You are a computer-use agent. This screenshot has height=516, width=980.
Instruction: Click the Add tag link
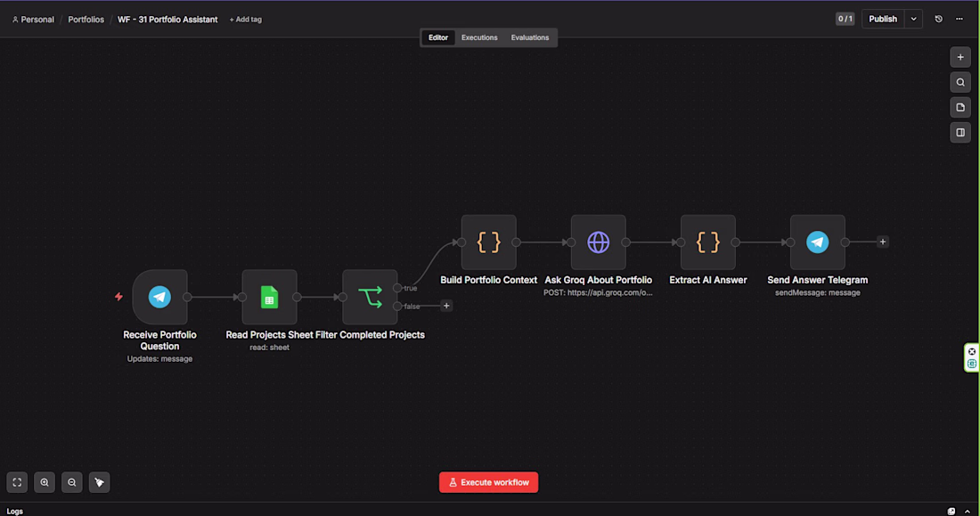246,20
